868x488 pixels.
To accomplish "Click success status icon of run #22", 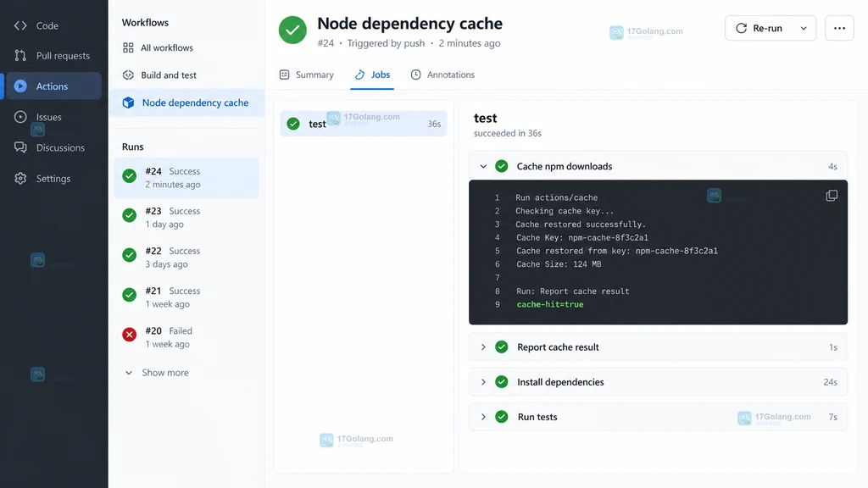I will (130, 255).
